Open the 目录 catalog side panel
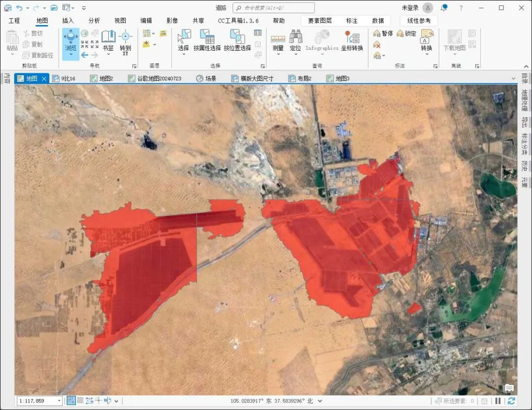 pos(525,79)
